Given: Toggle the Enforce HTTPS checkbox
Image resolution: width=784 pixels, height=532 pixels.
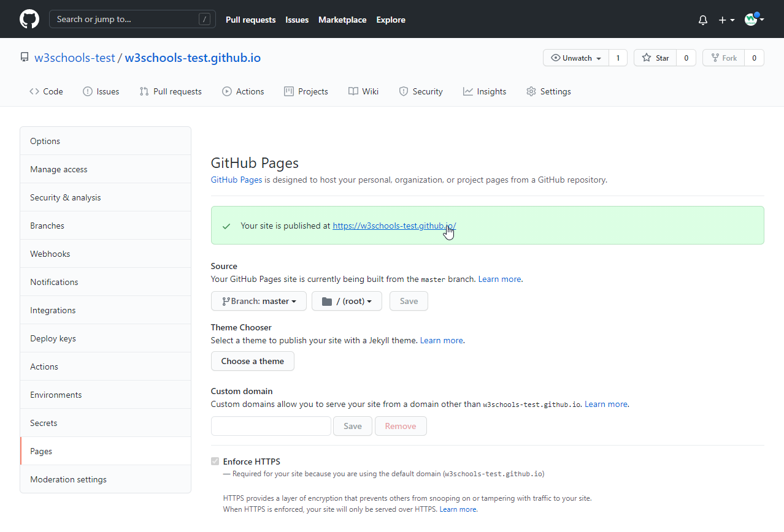Looking at the screenshot, I should point(215,462).
